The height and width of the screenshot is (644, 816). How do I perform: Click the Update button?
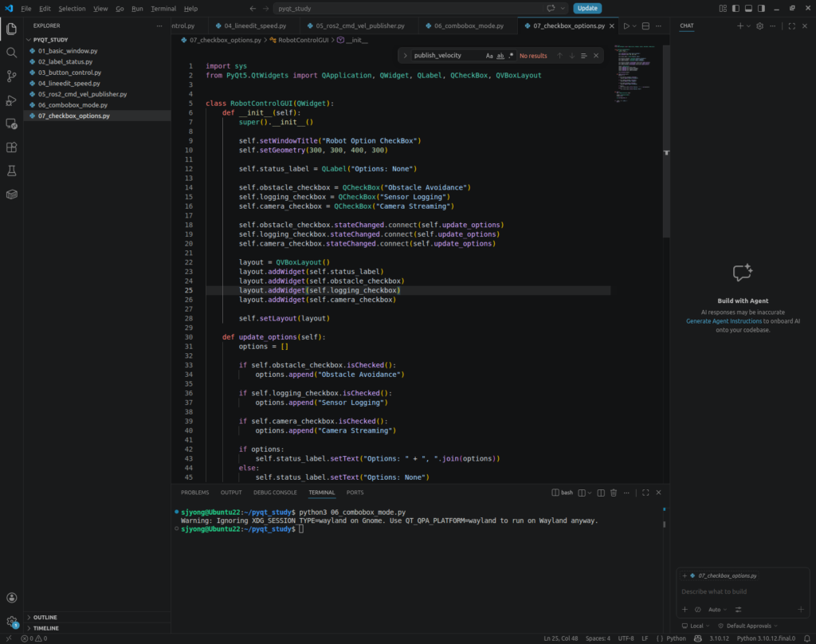587,8
